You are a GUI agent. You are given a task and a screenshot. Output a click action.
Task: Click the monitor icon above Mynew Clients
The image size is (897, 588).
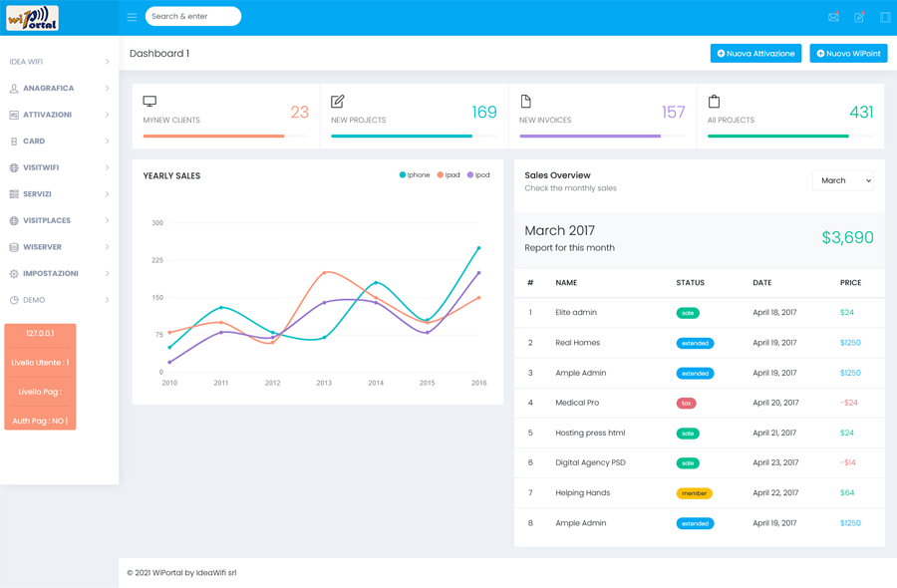coord(149,102)
